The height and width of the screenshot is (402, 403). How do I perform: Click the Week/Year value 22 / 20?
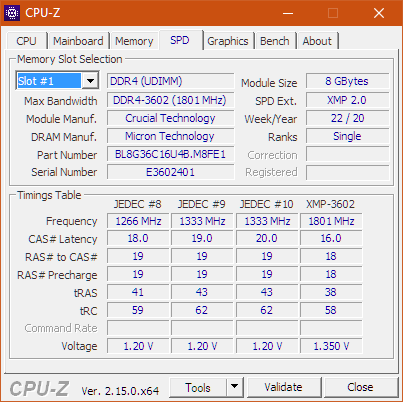click(347, 118)
